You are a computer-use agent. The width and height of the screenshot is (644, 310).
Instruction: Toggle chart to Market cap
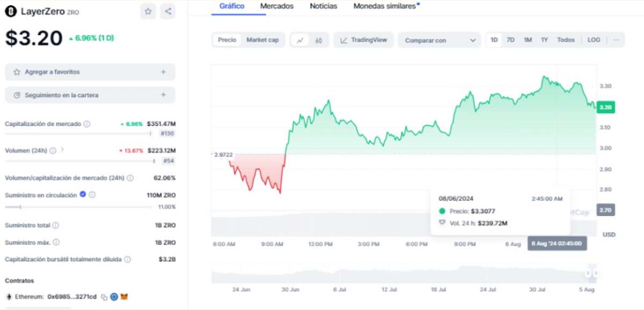[x=262, y=40]
